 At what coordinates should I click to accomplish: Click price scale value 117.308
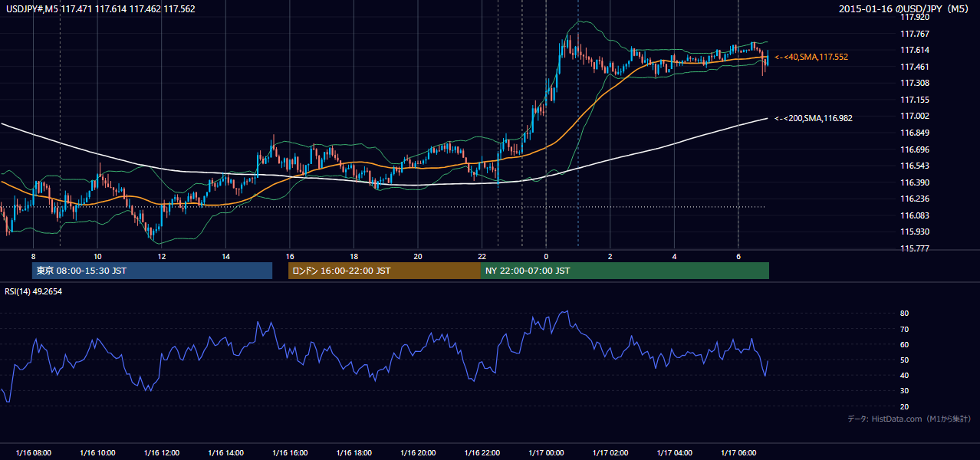[x=915, y=83]
